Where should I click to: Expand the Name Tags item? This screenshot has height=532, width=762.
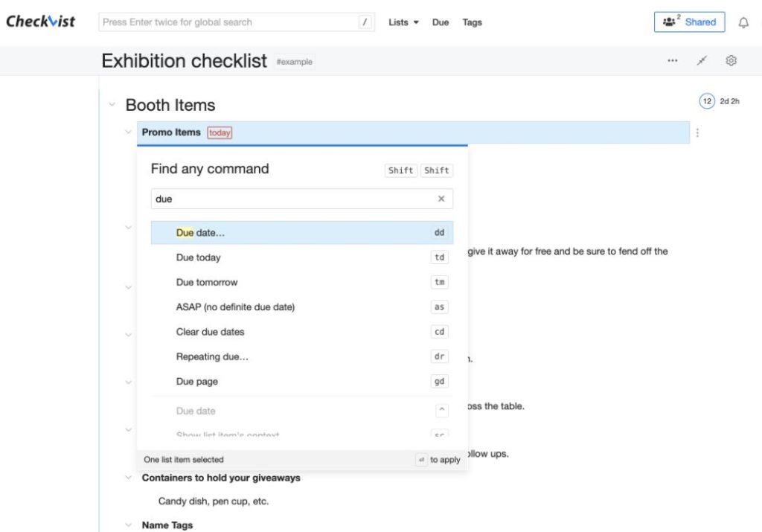pyautogui.click(x=128, y=525)
